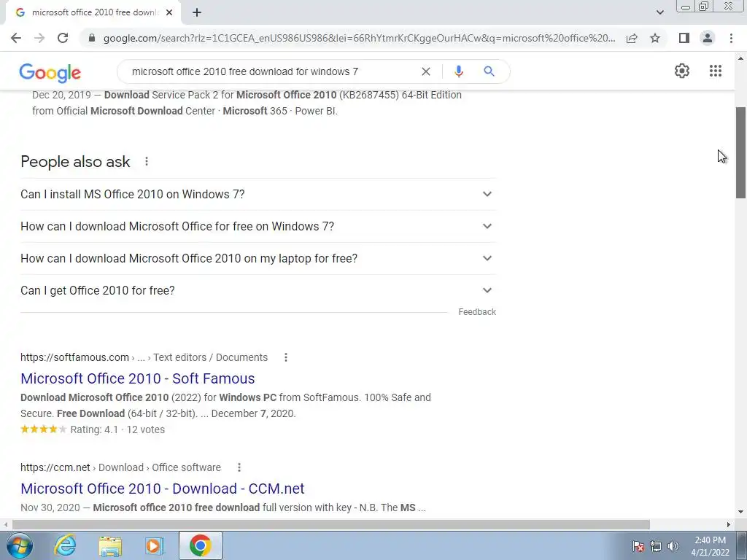The width and height of the screenshot is (747, 560).
Task: Open 'Microsoft Office 2010 - Soft Famous' result
Action: click(x=138, y=378)
